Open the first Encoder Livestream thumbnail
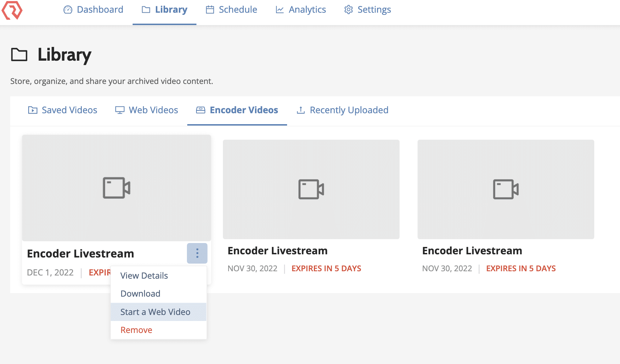Screen dimensions: 620x364 click(116, 188)
